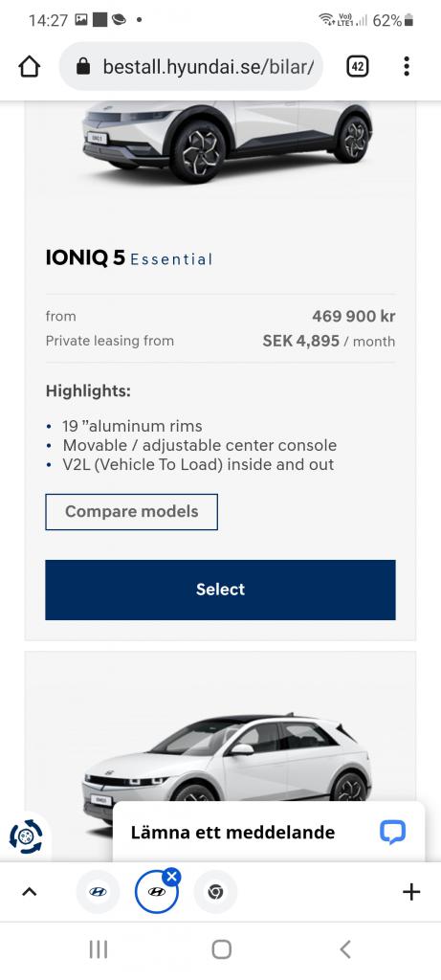Screen dimensions: 441x980
Task: Tap the circular cookie settings icon
Action: 26,836
